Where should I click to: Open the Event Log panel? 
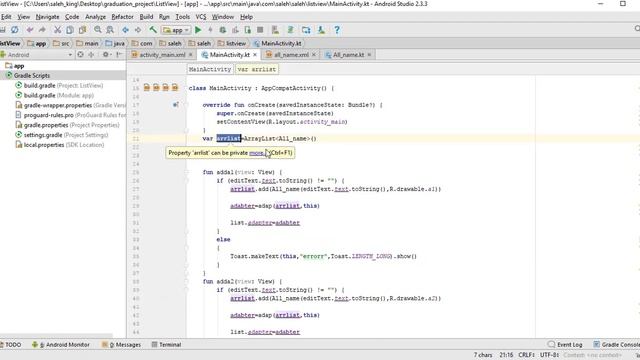[565, 345]
